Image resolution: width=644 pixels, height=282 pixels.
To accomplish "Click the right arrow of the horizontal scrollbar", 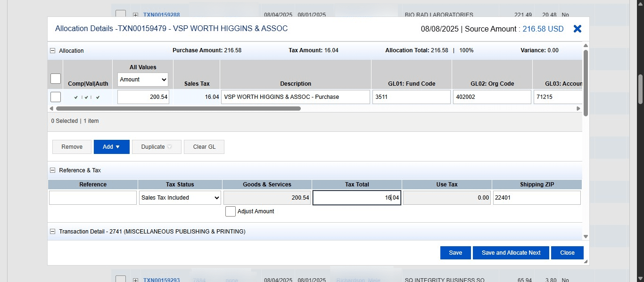I will [578, 108].
